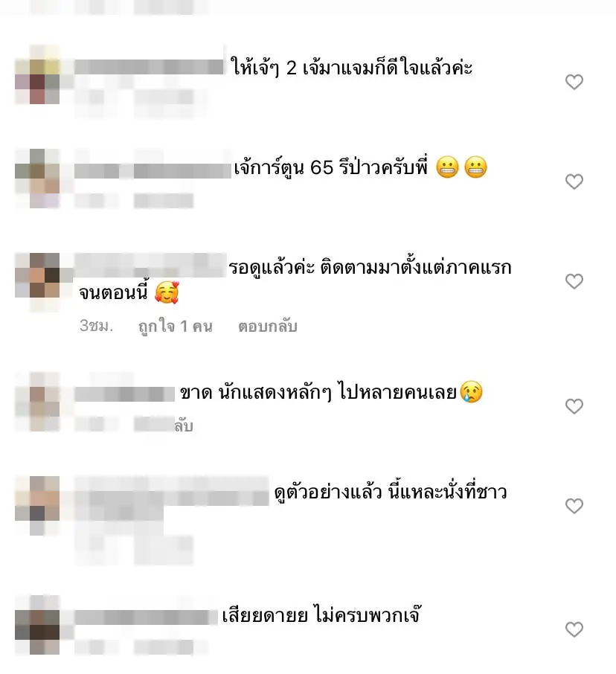Open ถูกใจ 1 คน likes list
616x674 pixels.
click(x=176, y=327)
